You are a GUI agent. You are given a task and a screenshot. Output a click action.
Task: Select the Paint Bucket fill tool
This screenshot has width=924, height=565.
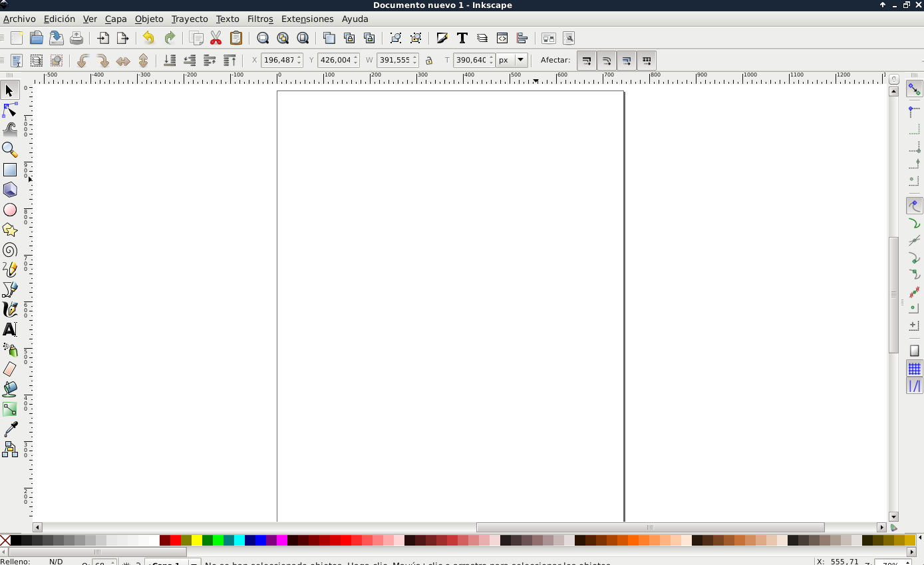click(x=9, y=389)
